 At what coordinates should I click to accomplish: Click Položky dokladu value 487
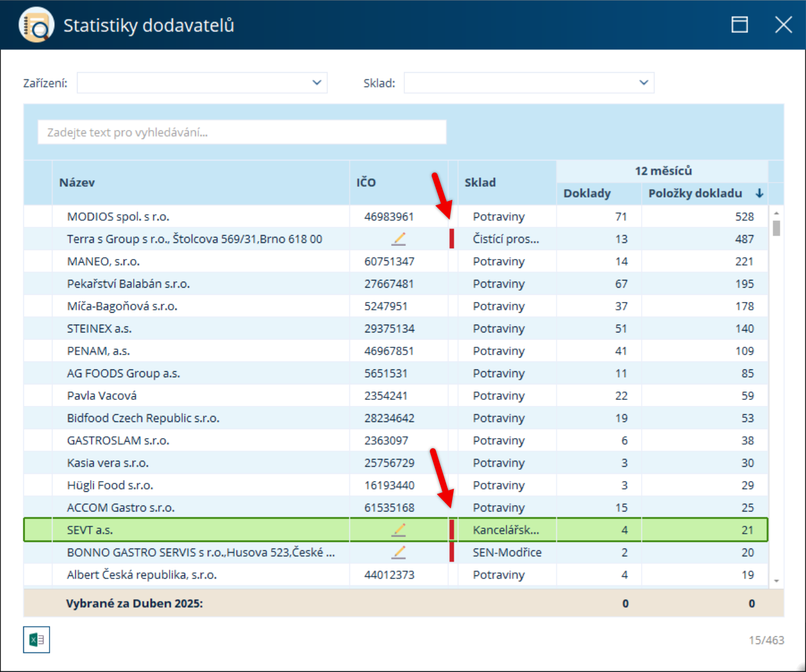coord(745,239)
